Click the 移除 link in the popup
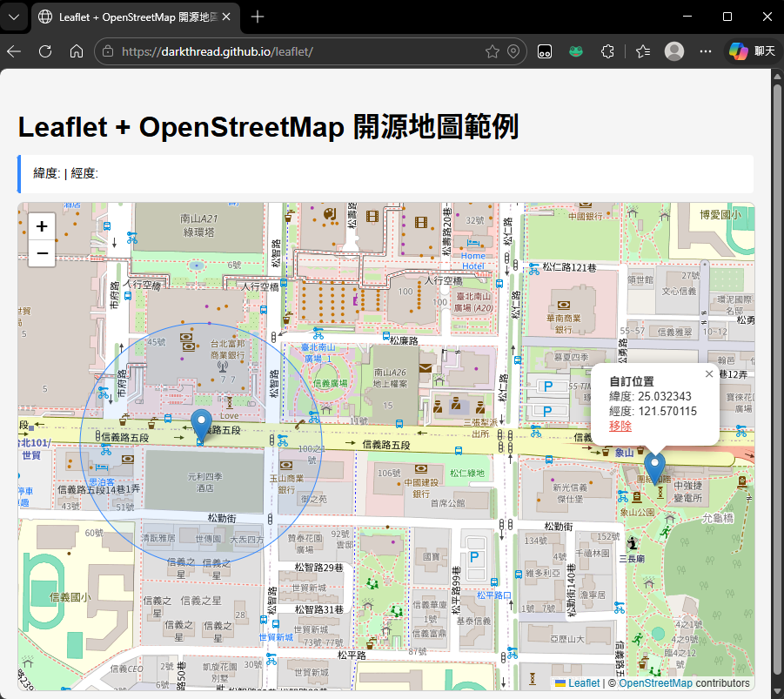The width and height of the screenshot is (784, 699). pos(620,426)
